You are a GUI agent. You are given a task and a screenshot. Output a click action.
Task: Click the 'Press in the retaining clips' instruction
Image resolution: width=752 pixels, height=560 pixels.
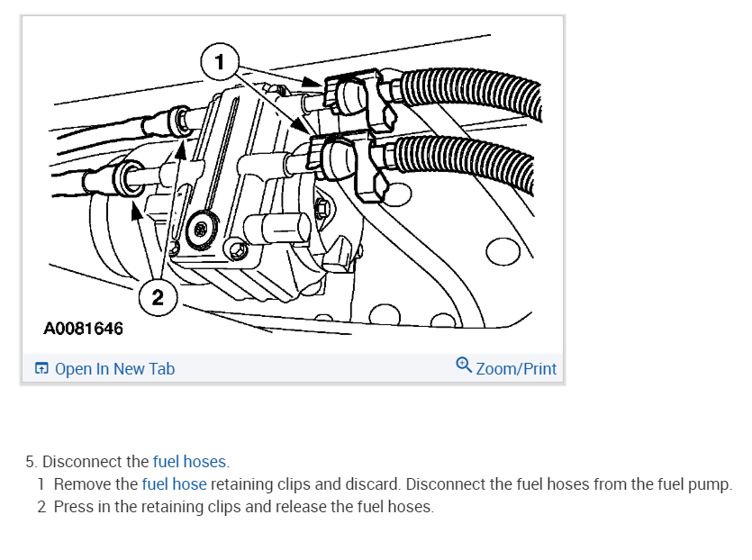[244, 507]
